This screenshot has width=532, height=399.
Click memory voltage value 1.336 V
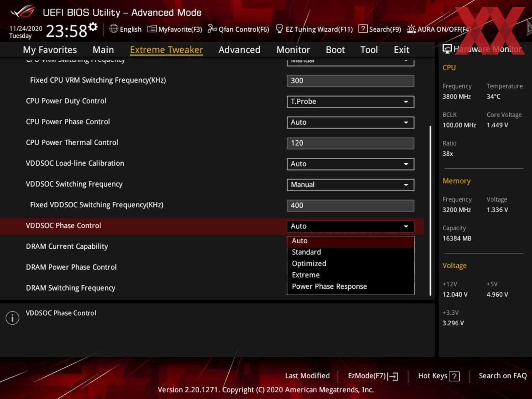click(x=497, y=210)
